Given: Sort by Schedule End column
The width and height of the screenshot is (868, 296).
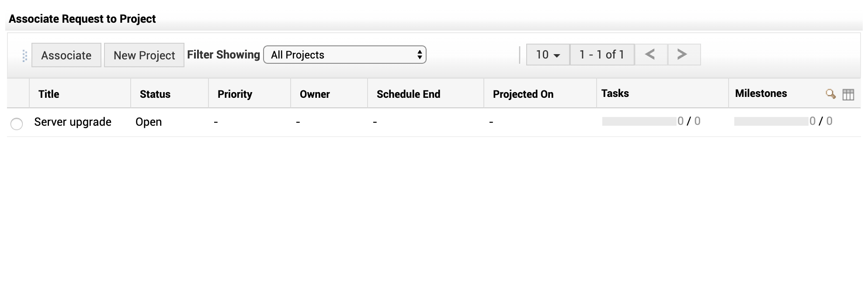Looking at the screenshot, I should coord(408,94).
